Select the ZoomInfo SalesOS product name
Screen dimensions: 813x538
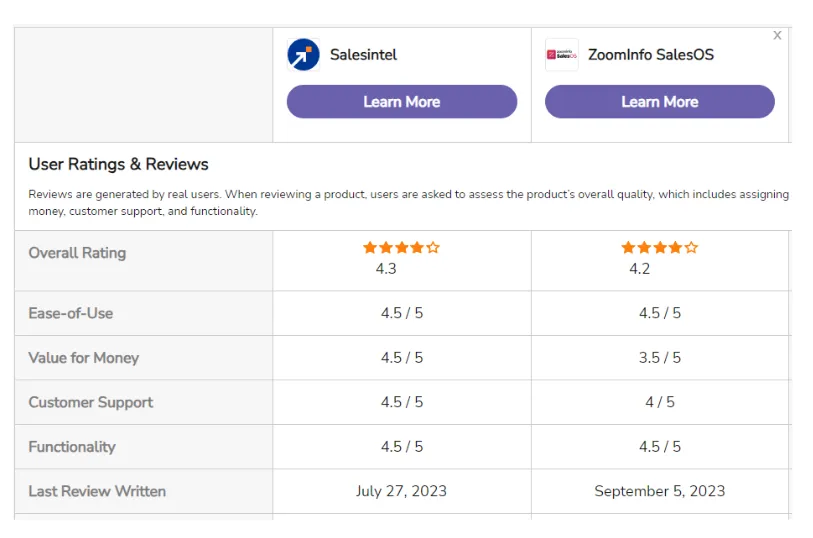(651, 54)
